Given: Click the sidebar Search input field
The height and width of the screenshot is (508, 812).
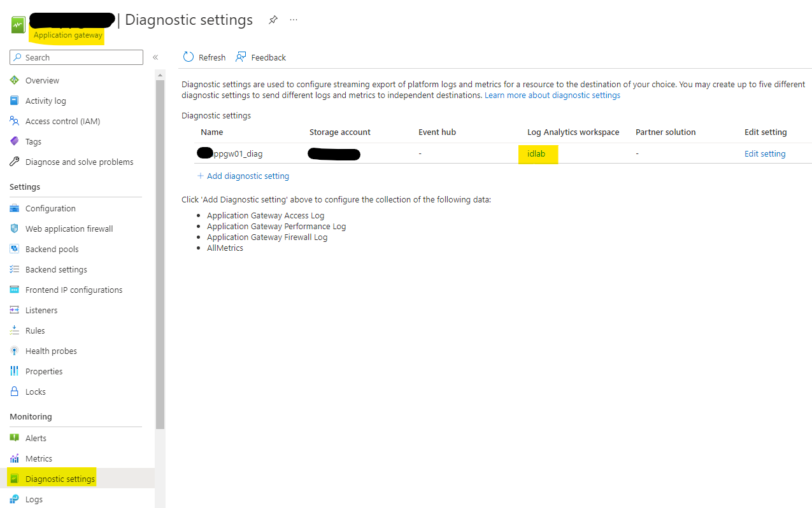Looking at the screenshot, I should click(80, 57).
